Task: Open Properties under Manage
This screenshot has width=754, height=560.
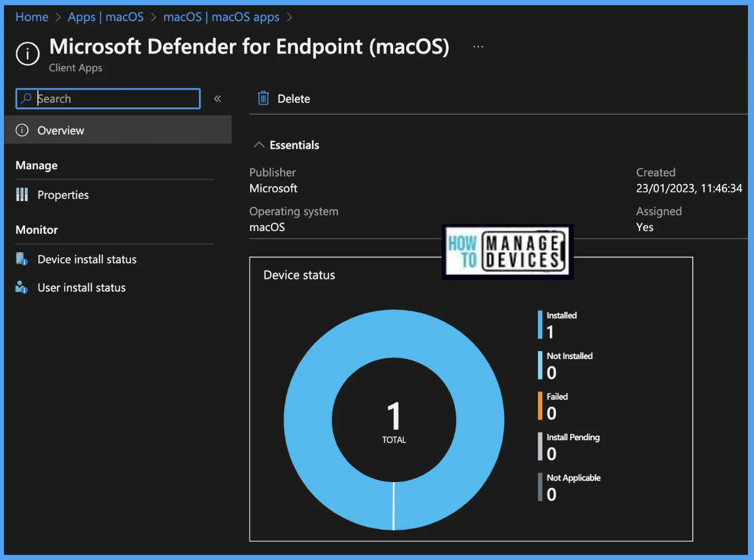Action: click(x=63, y=195)
